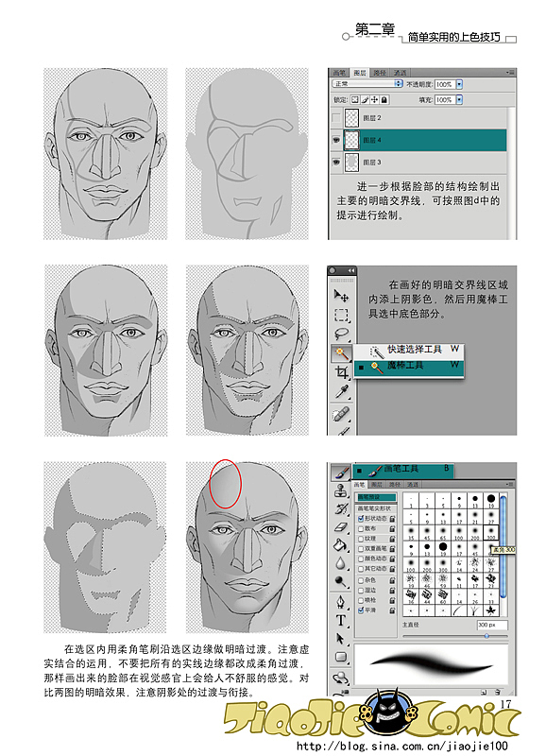Select the Blur droplet tool
This screenshot has width=546, height=756.
click(341, 563)
